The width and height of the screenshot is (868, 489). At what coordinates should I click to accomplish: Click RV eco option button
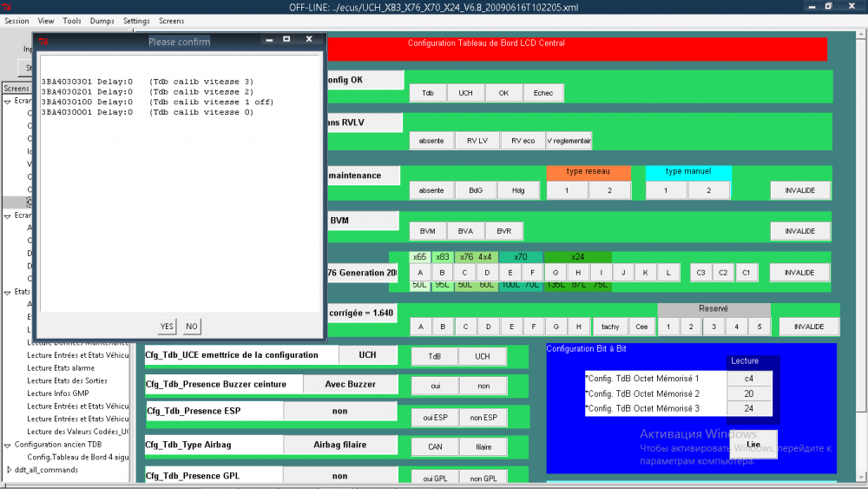click(523, 141)
